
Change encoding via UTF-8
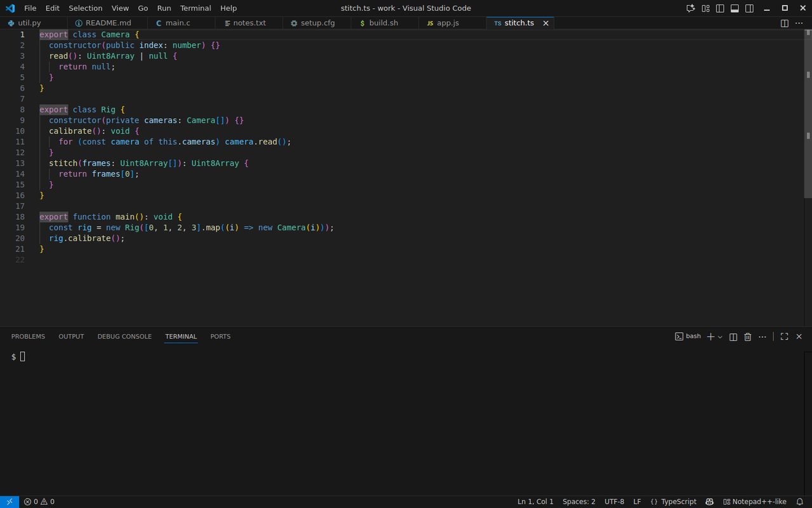[614, 502]
